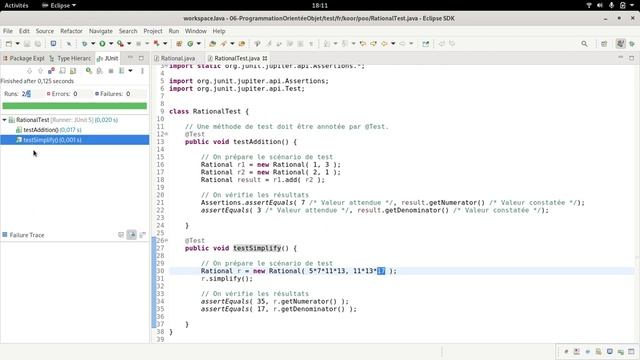Click Failure Trace compare result icon
This screenshot has width=640, height=360.
click(142, 235)
